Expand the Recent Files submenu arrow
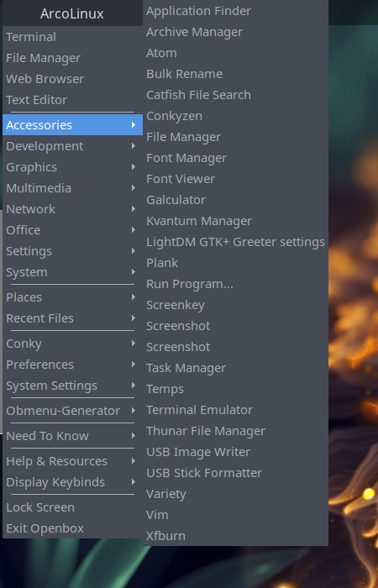Screen dimensions: 378x588 coord(134,318)
